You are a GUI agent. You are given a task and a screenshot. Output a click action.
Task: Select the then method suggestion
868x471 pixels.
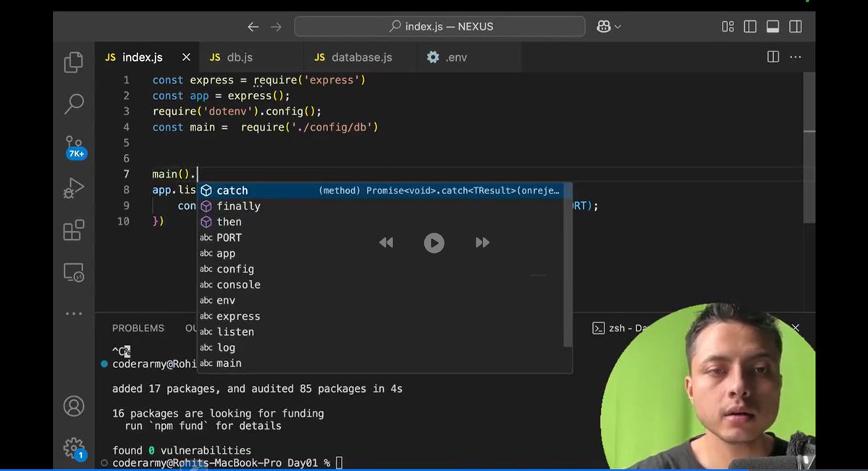380,222
